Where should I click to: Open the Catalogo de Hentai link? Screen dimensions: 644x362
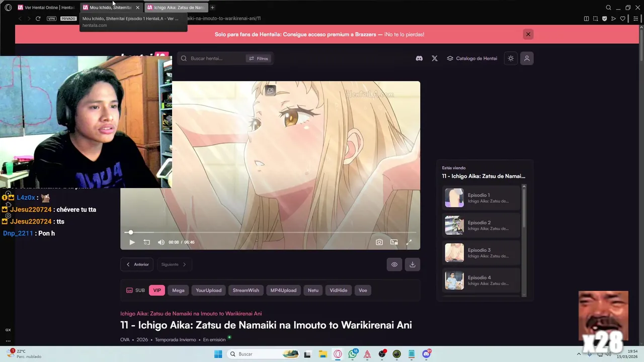(x=472, y=58)
